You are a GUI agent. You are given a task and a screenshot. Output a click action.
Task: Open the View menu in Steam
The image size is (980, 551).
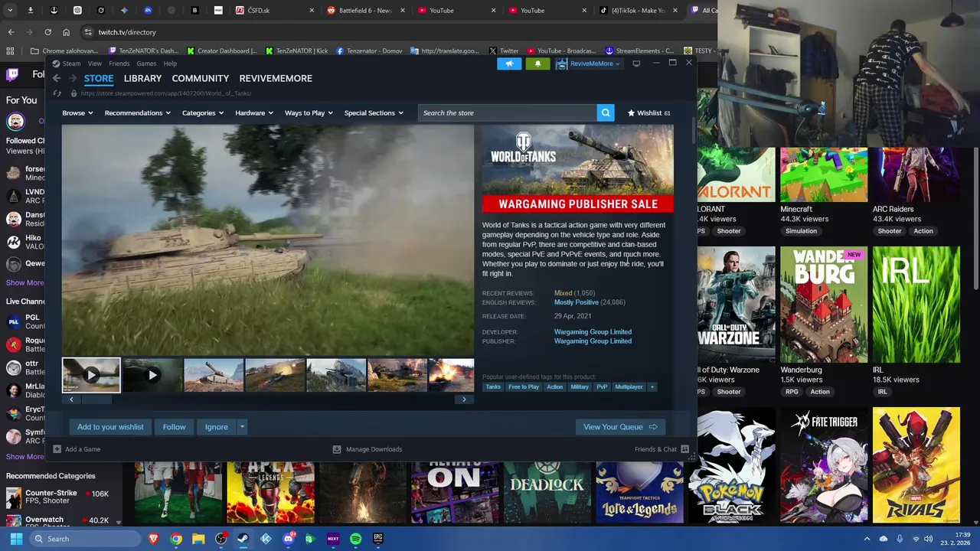click(x=94, y=64)
